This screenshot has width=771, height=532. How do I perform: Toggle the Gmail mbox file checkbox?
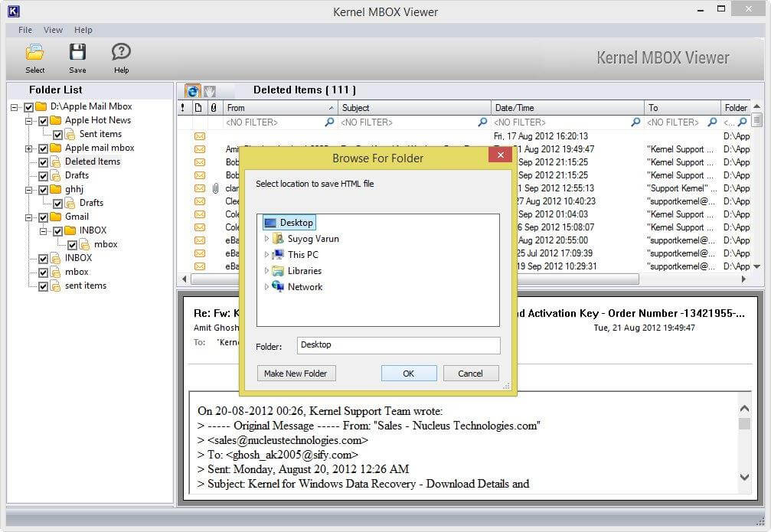tap(72, 244)
